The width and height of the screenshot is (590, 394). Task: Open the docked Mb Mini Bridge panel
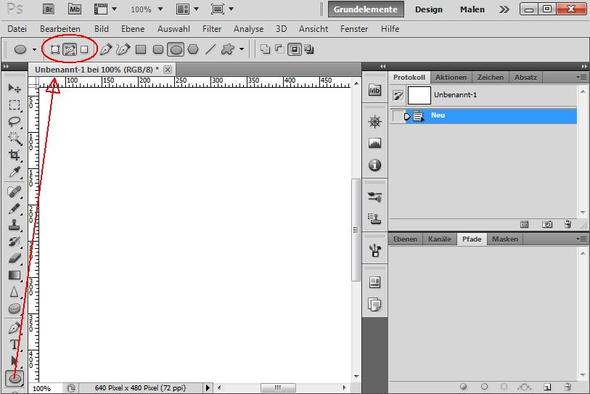coord(374,90)
